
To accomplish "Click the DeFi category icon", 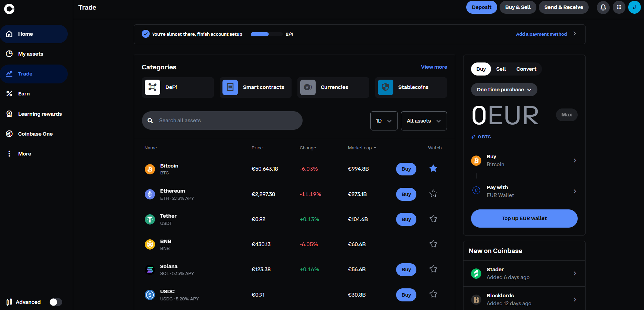I will click(x=152, y=87).
